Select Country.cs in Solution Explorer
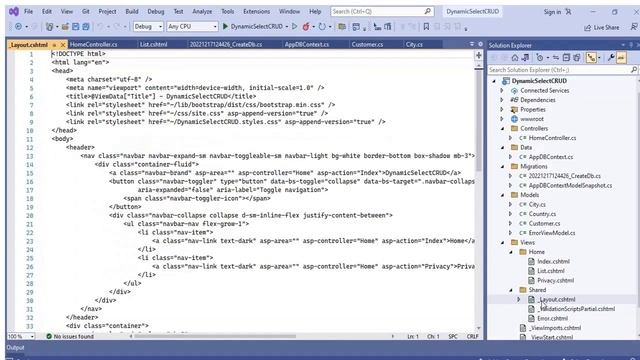The height and width of the screenshot is (360, 640). [542, 214]
